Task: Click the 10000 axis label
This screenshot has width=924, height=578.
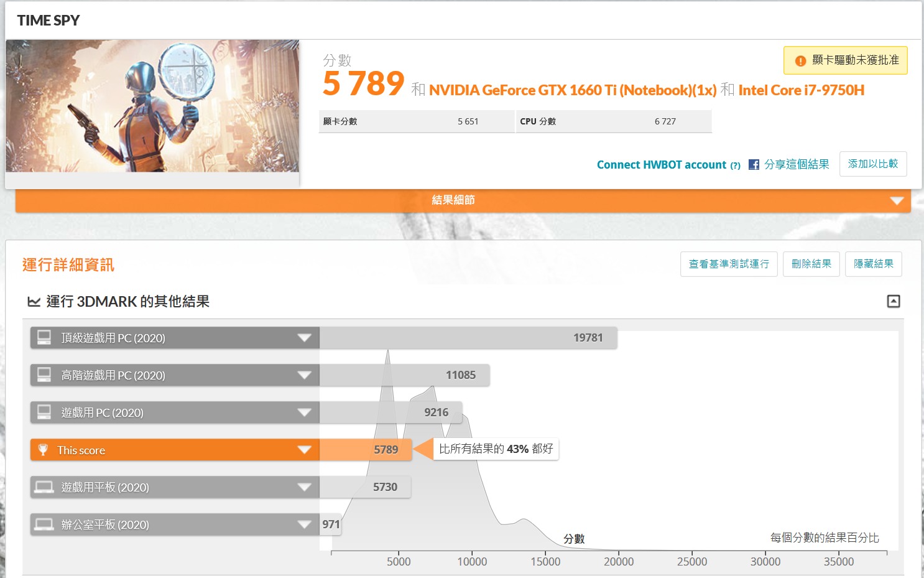Action: [472, 562]
